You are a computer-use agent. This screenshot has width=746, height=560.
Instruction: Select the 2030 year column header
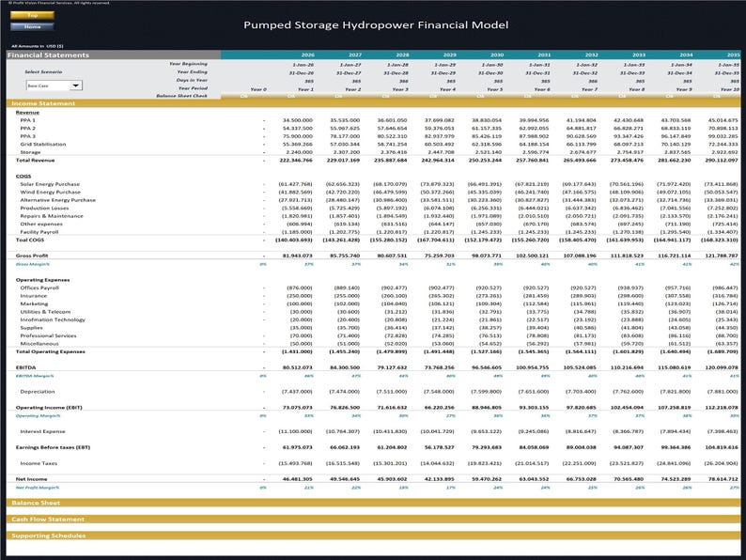497,55
